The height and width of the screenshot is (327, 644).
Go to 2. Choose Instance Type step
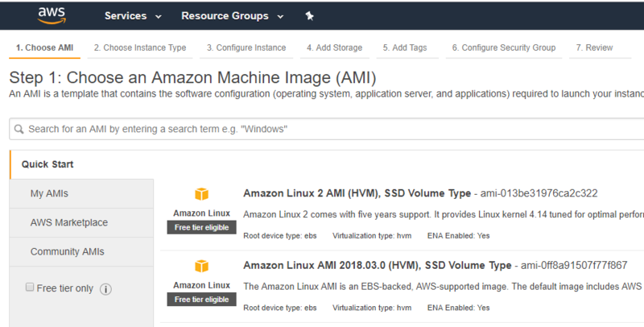coord(140,48)
